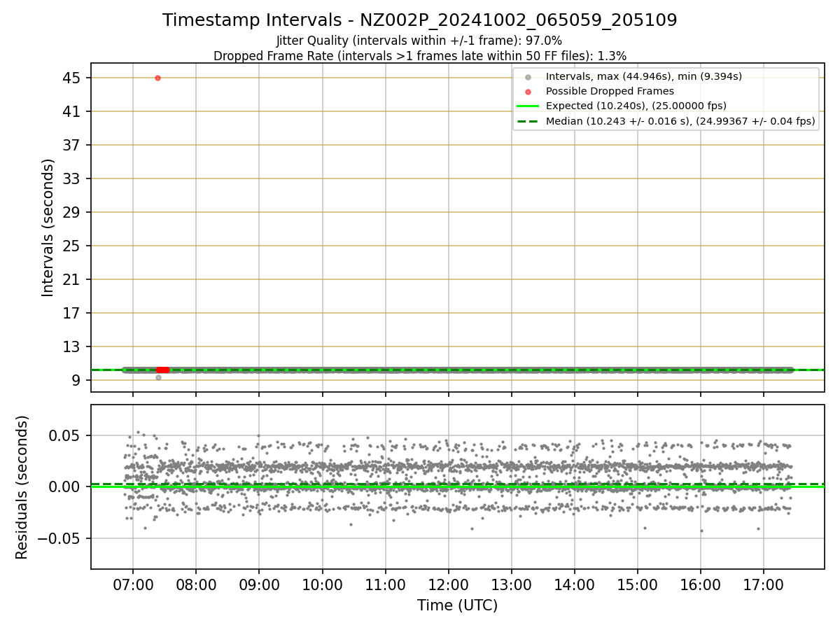Click legend entry starting with 'Median (10.243'
Viewport: 840px width, 630px height.
click(x=680, y=121)
